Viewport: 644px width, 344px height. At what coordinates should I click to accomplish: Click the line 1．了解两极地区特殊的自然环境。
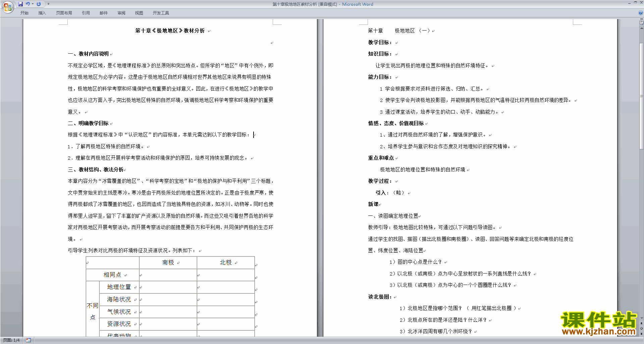[x=106, y=146]
